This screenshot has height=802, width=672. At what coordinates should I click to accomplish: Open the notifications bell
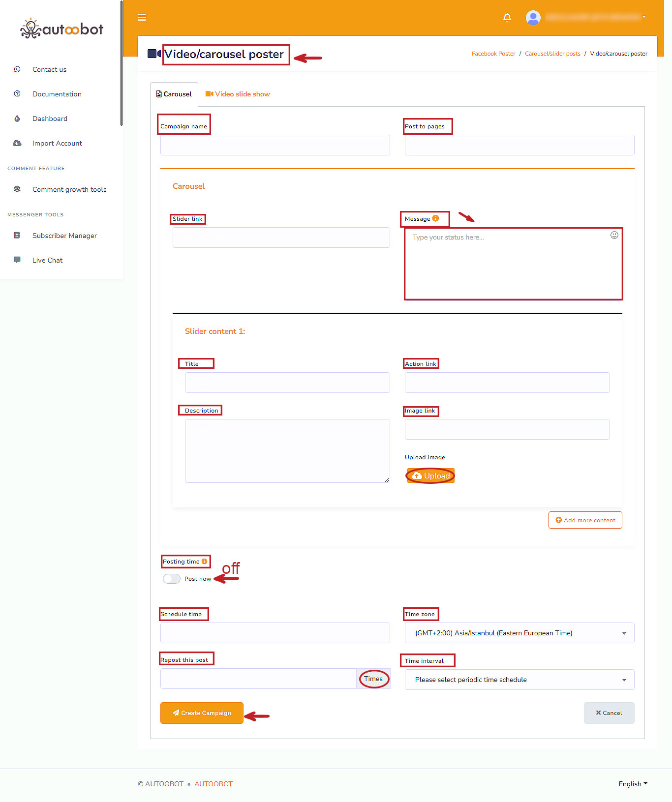click(507, 18)
